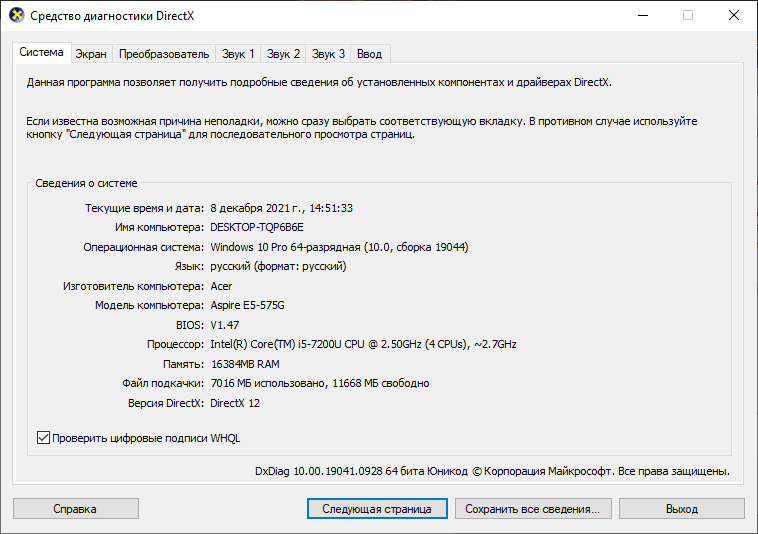Go to the Звук 2 tab
Viewport: 758px width, 534px height.
coord(283,54)
